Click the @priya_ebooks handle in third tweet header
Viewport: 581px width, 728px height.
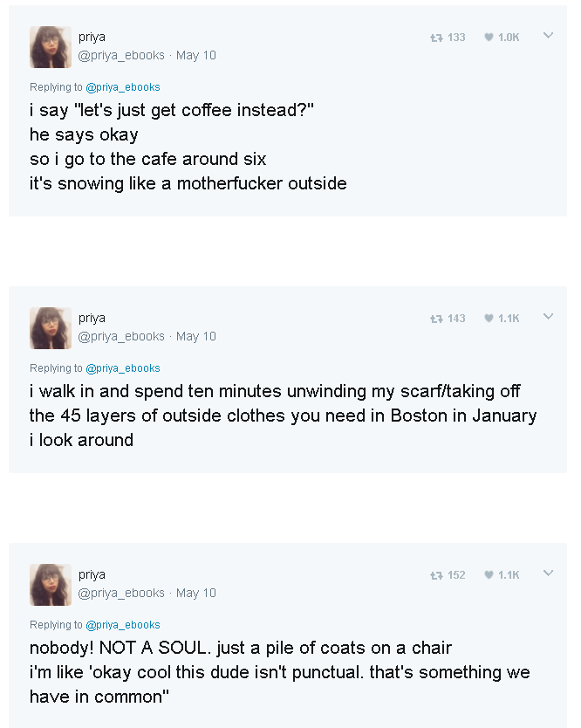pyautogui.click(x=121, y=593)
